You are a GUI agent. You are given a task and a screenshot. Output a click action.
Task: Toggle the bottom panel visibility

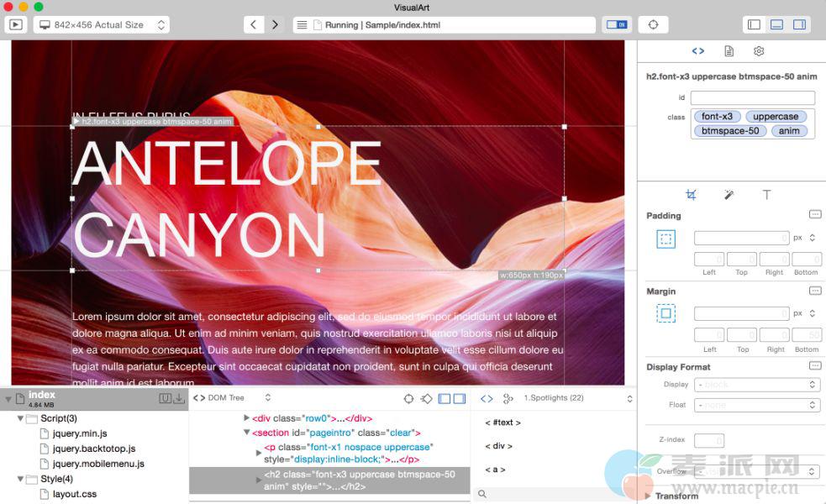tap(776, 25)
